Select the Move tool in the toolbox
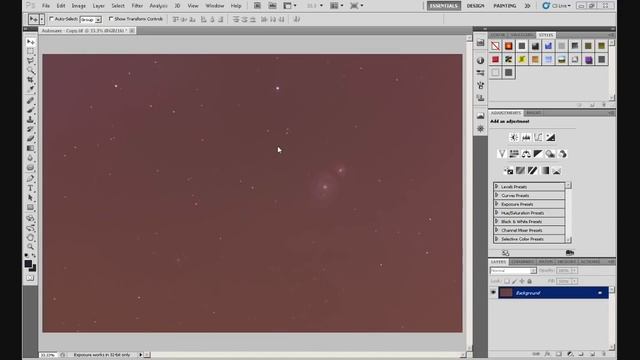This screenshot has width=640, height=360. [x=31, y=42]
